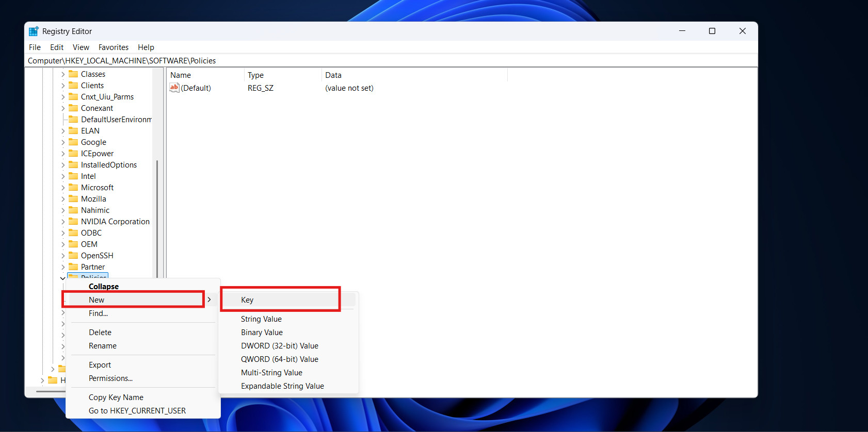Click the registry path address bar
This screenshot has height=432, width=868.
click(x=361, y=61)
